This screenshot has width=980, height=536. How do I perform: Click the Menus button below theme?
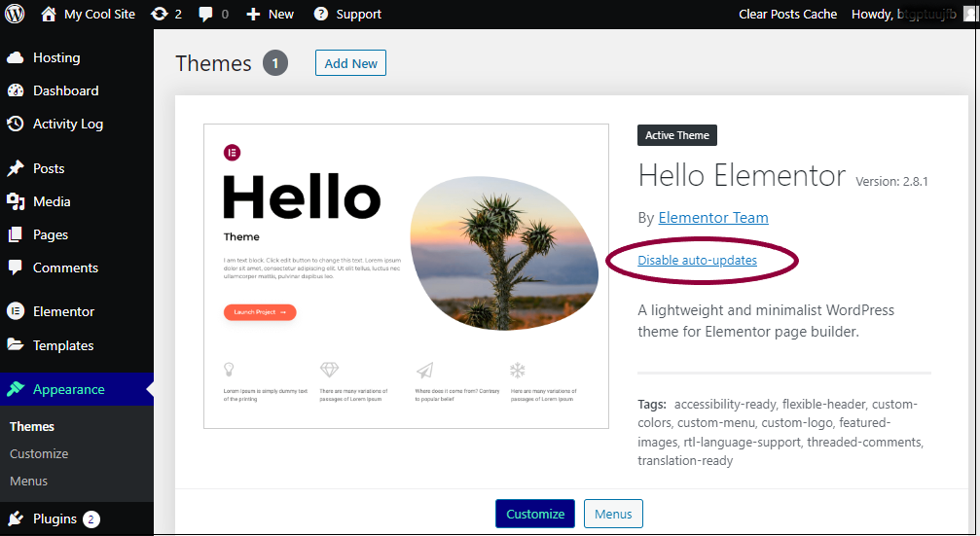point(613,514)
